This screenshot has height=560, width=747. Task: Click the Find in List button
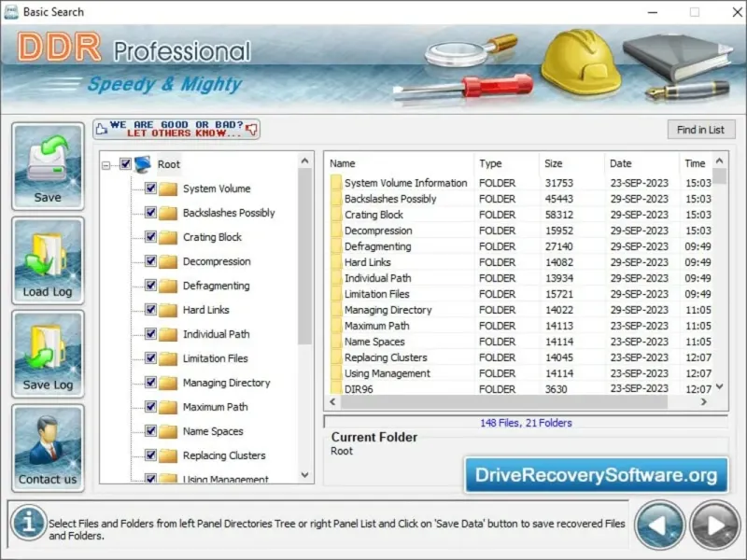tap(701, 130)
